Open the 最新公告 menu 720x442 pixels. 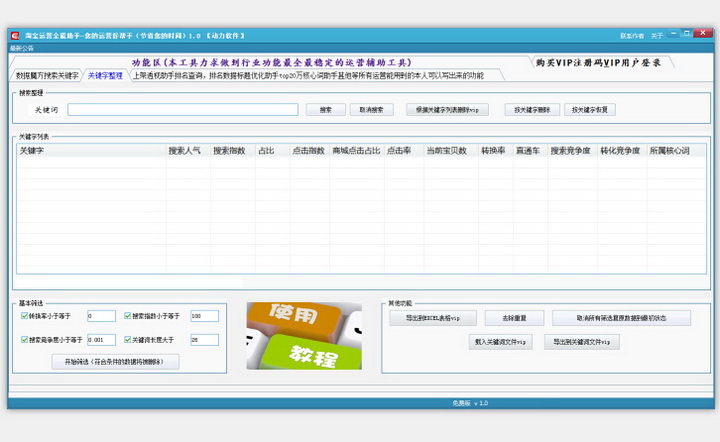(x=22, y=47)
